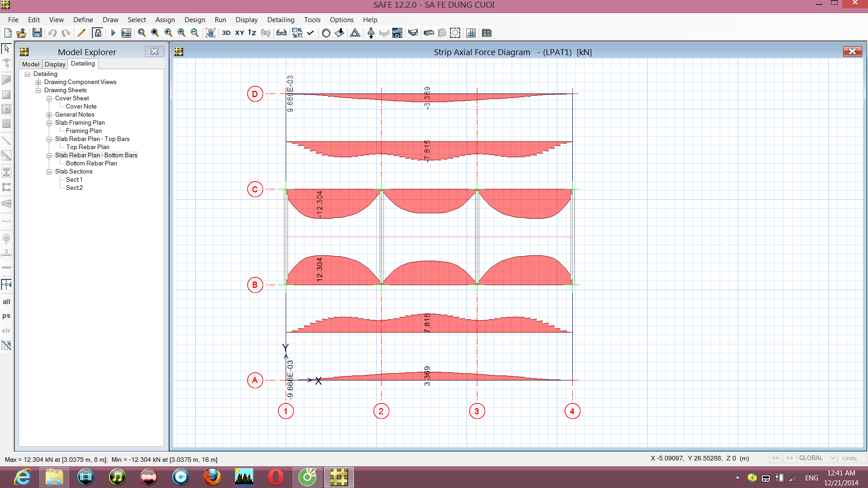This screenshot has height=488, width=868.
Task: Open Firefox from the taskbar
Action: point(212,477)
